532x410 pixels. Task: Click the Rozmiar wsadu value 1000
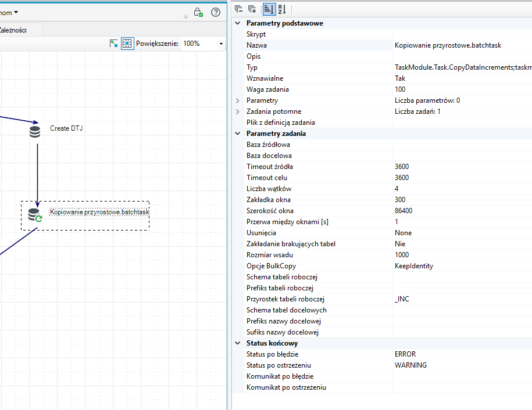pyautogui.click(x=402, y=255)
